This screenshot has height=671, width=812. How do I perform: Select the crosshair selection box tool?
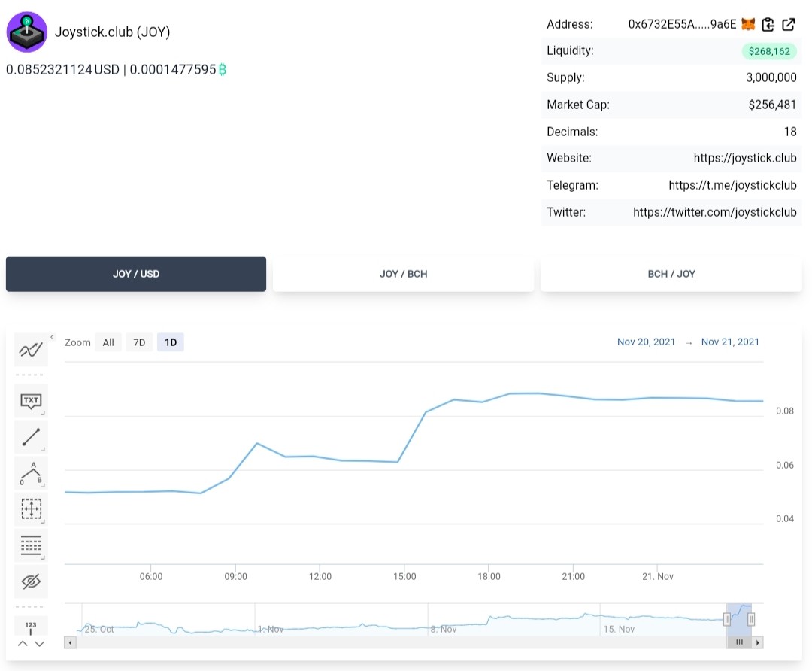31,509
